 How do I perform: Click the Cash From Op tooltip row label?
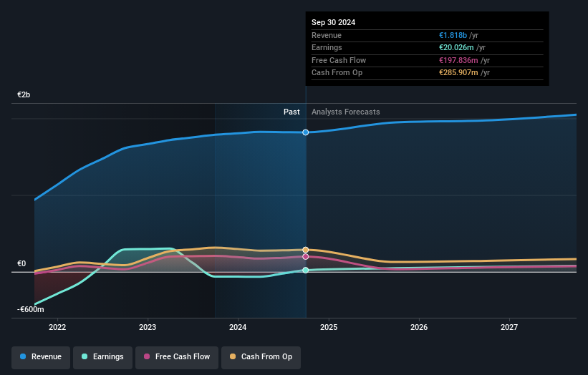point(337,73)
